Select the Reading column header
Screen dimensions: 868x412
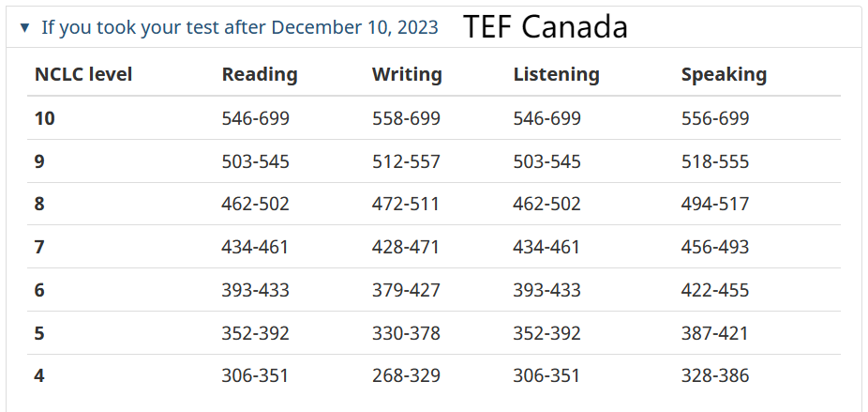click(x=260, y=74)
